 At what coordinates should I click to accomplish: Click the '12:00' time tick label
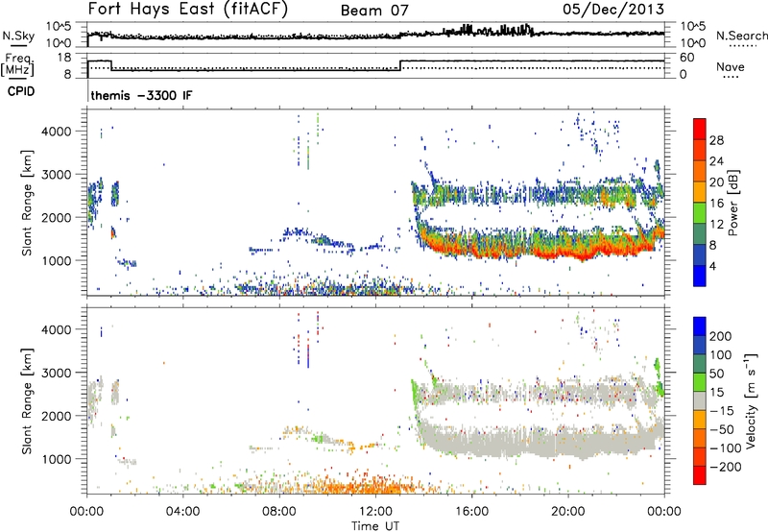click(375, 512)
